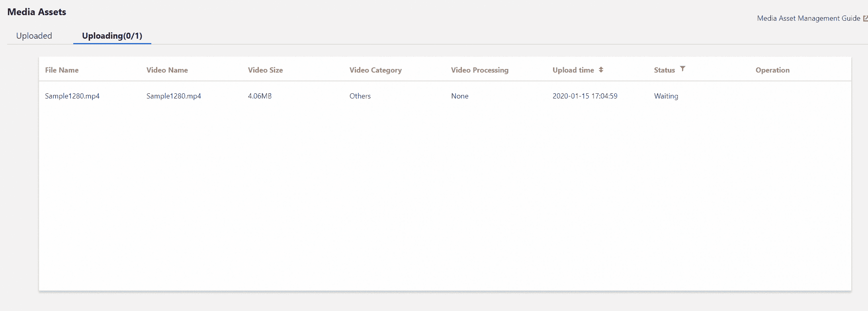This screenshot has width=868, height=311.
Task: Open the Status column filter funnel
Action: pyautogui.click(x=682, y=69)
